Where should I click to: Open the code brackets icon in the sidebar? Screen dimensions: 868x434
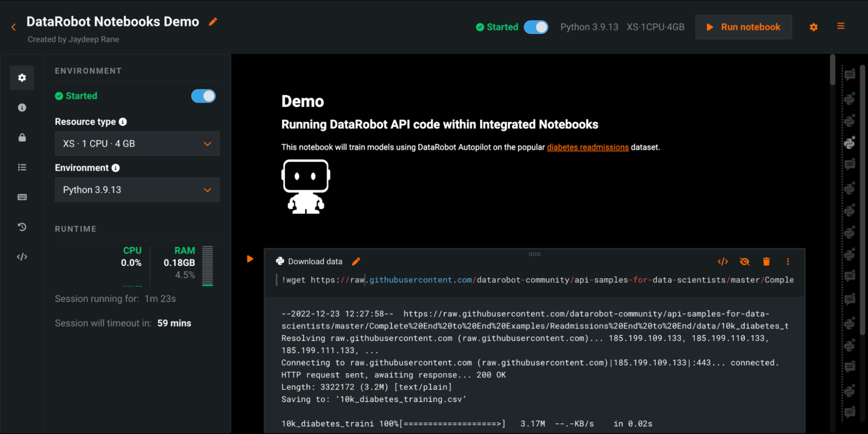coord(22,257)
